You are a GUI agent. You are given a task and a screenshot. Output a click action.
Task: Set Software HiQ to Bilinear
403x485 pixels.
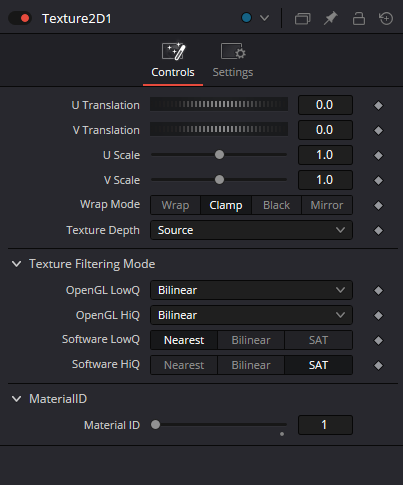click(x=251, y=365)
